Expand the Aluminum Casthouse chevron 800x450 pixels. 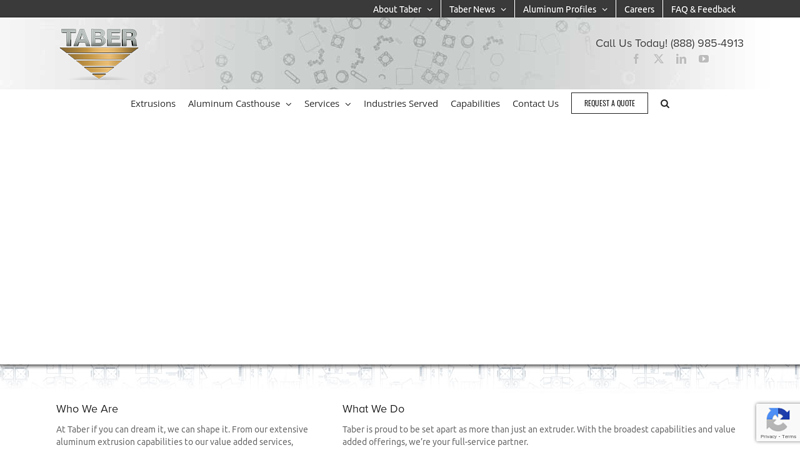[288, 104]
